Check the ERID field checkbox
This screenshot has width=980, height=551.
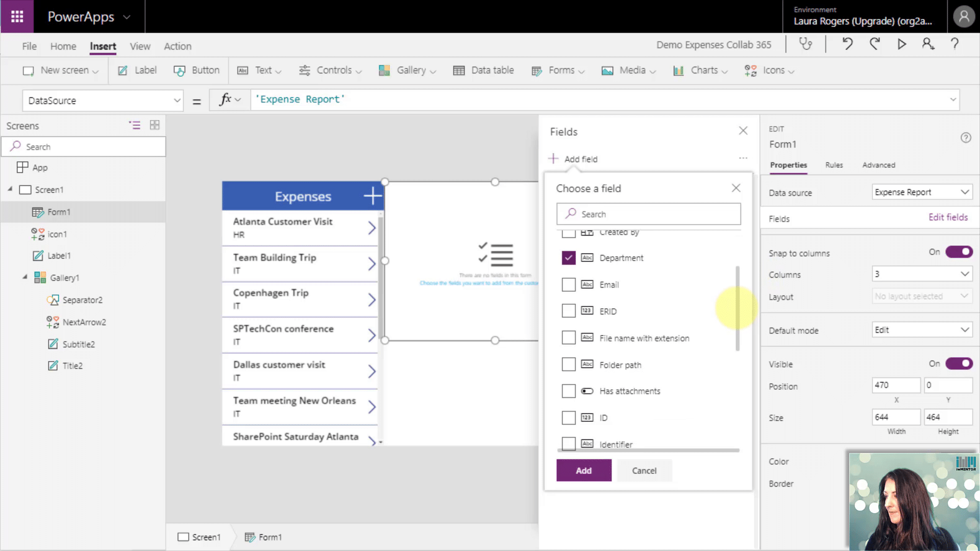click(569, 311)
